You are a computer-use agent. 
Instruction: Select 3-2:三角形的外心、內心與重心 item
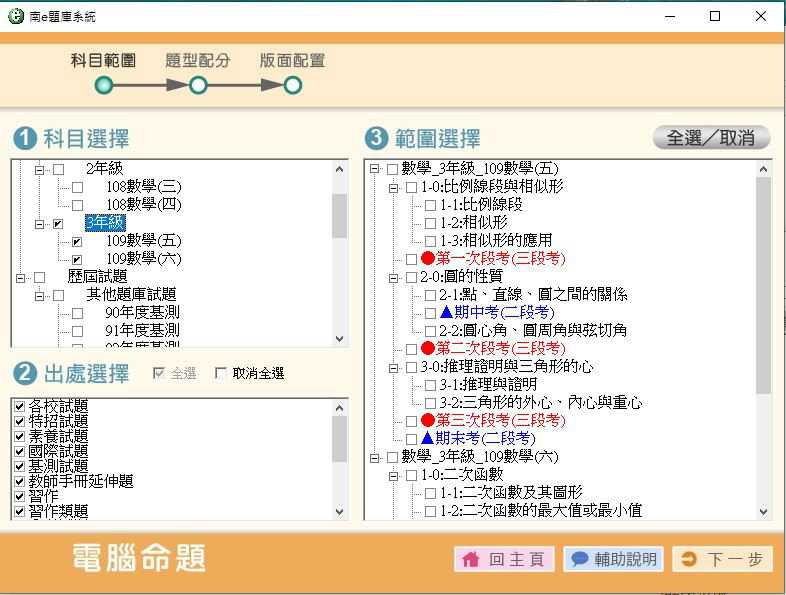click(x=540, y=403)
